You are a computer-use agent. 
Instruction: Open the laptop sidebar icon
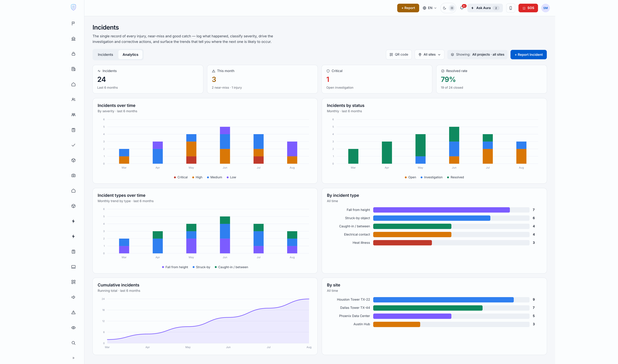click(x=73, y=267)
